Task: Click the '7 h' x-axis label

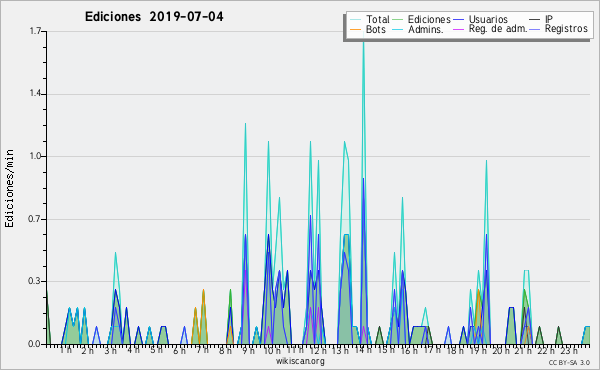Action: click(x=202, y=350)
